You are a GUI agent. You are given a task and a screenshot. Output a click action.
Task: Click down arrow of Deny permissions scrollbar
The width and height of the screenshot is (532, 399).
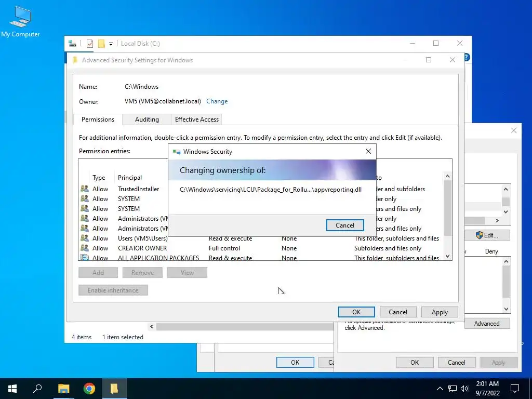[x=506, y=309]
